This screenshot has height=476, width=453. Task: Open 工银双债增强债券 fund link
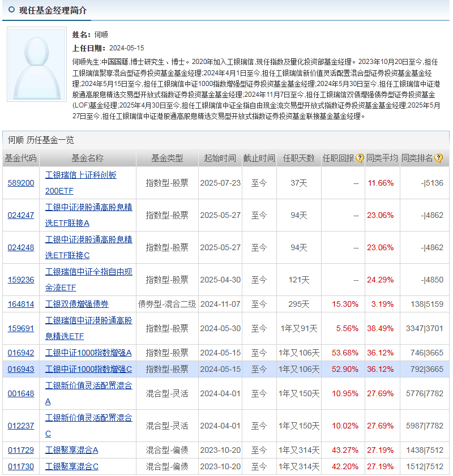tap(77, 304)
